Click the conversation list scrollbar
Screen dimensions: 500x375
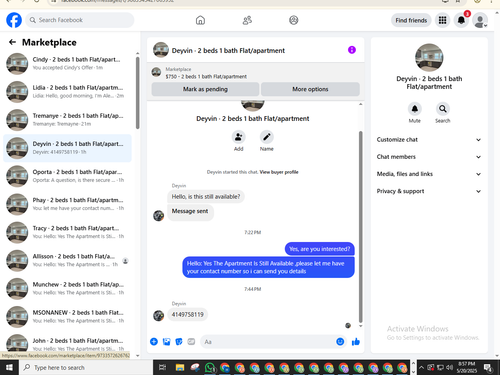point(138,93)
